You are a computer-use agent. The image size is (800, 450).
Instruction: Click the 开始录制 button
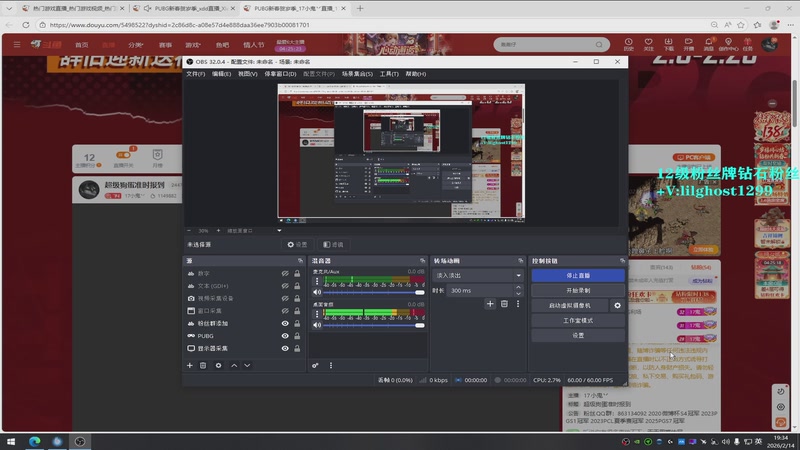point(578,290)
